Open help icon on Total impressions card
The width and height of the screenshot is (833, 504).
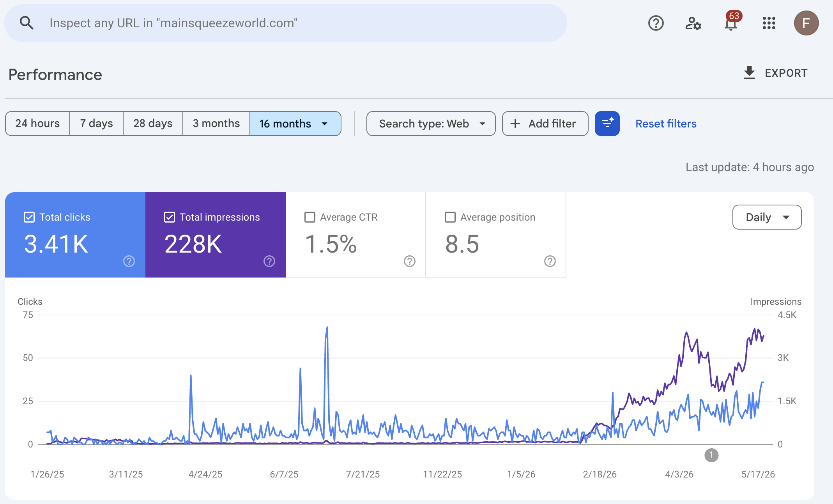point(269,261)
